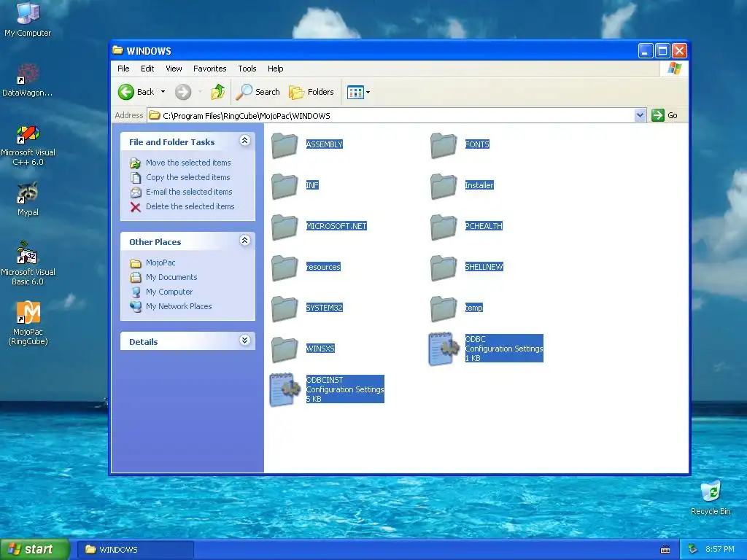Image resolution: width=747 pixels, height=560 pixels.
Task: Select DataWagon desktop shortcut
Action: tap(28, 79)
